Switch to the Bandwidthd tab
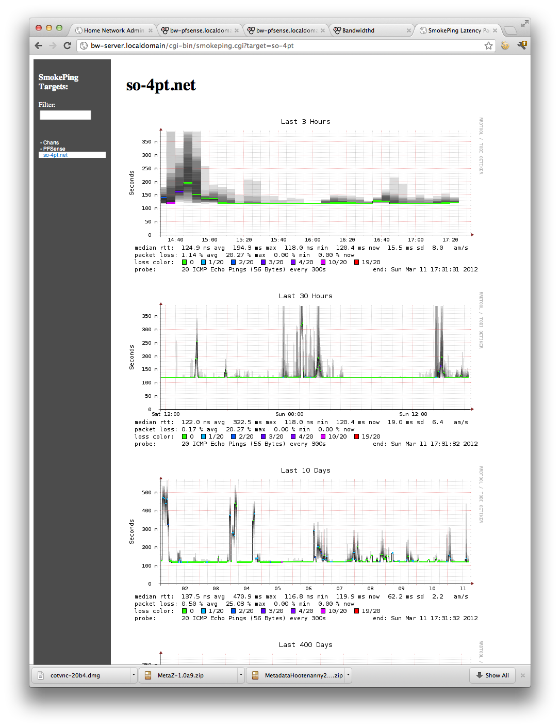The image size is (560, 728). coord(366,30)
